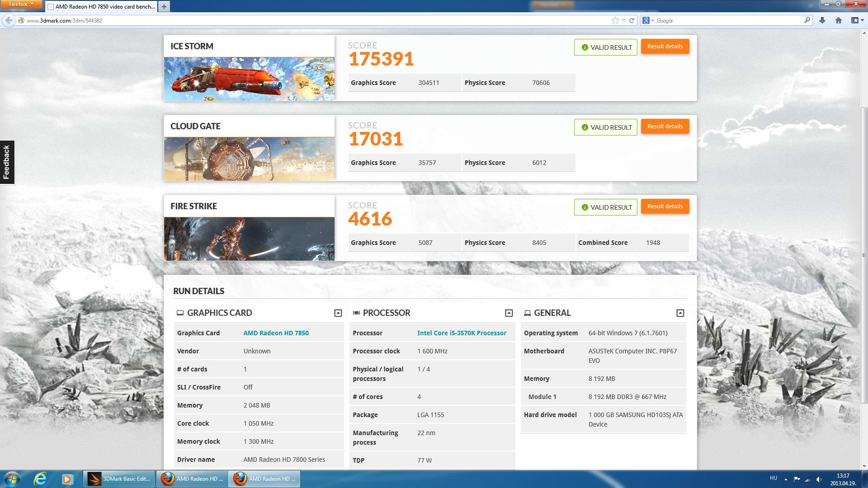Click the Ice Storm spaceship thumbnail
Image resolution: width=868 pixels, height=488 pixels.
[x=249, y=79]
